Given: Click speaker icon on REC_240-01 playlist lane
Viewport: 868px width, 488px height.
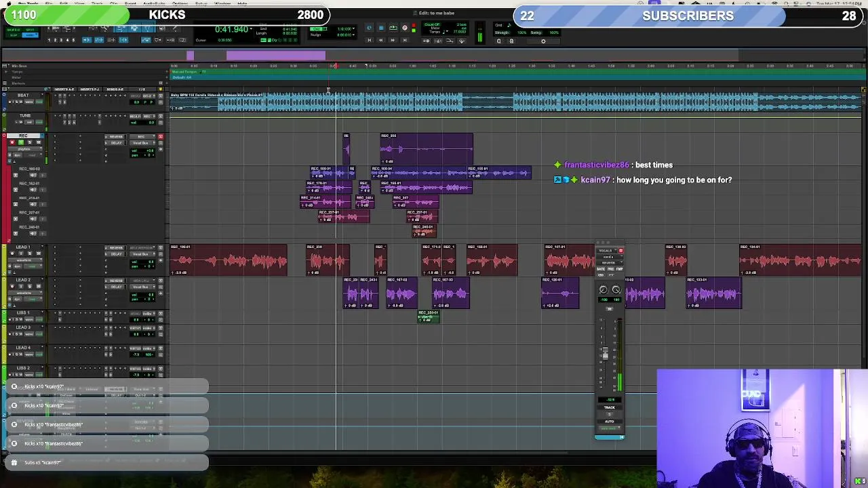Looking at the screenshot, I should click(x=33, y=233).
